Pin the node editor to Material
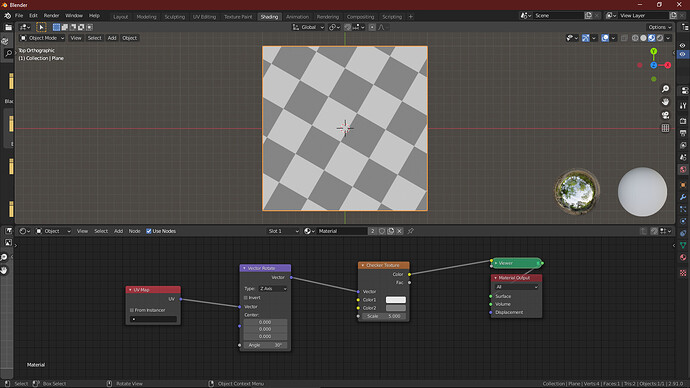690x388 pixels. click(x=410, y=231)
